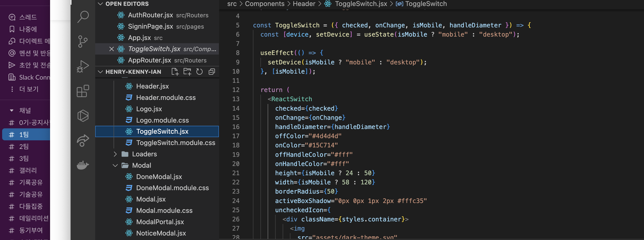Collapse the Modal folder
The image size is (644, 240).
click(115, 166)
